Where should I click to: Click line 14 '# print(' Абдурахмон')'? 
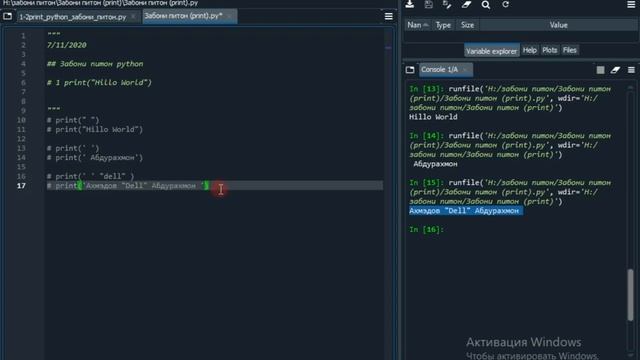tap(95, 158)
